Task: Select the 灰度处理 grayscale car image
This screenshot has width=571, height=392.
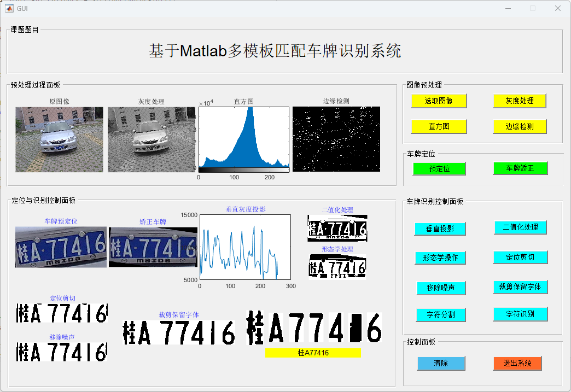Action: click(x=152, y=139)
